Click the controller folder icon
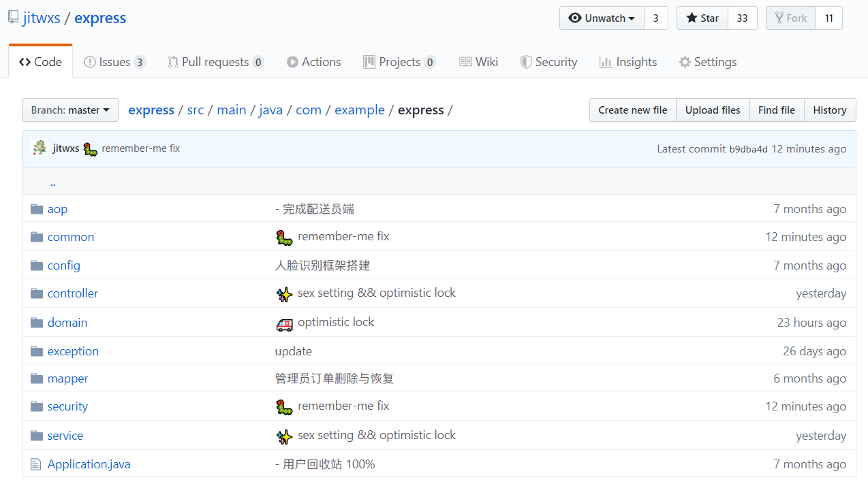Viewport: 868px width, 484px height. coord(37,293)
